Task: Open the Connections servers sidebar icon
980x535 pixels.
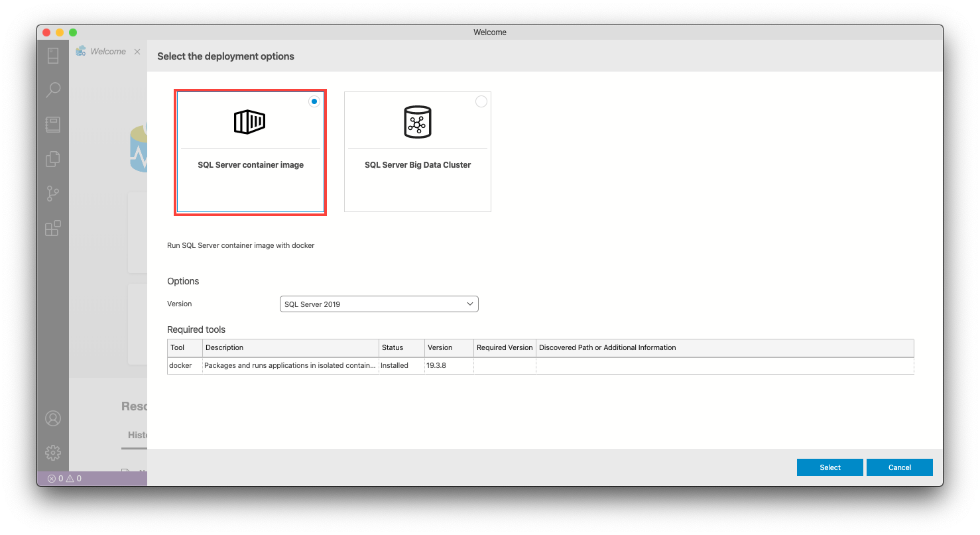Action: [53, 56]
